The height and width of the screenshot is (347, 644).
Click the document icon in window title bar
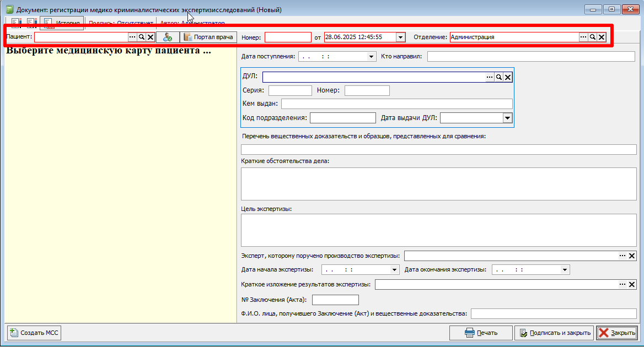click(10, 9)
